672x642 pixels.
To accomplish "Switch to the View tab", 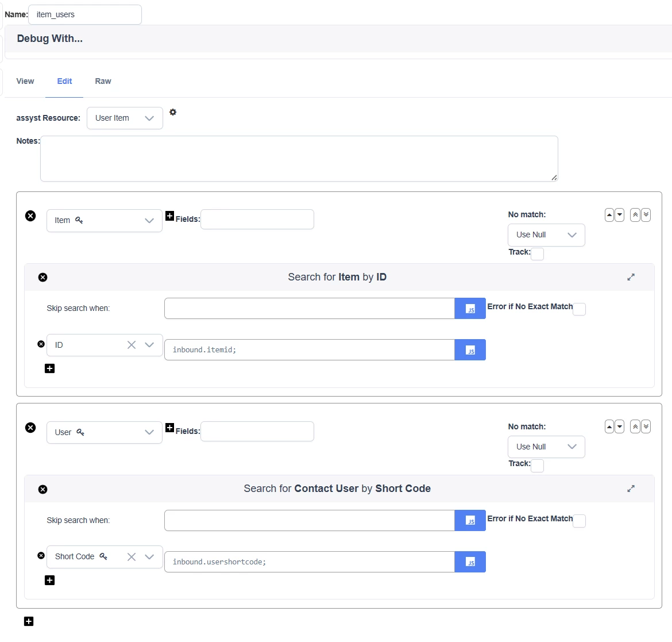I will point(25,81).
